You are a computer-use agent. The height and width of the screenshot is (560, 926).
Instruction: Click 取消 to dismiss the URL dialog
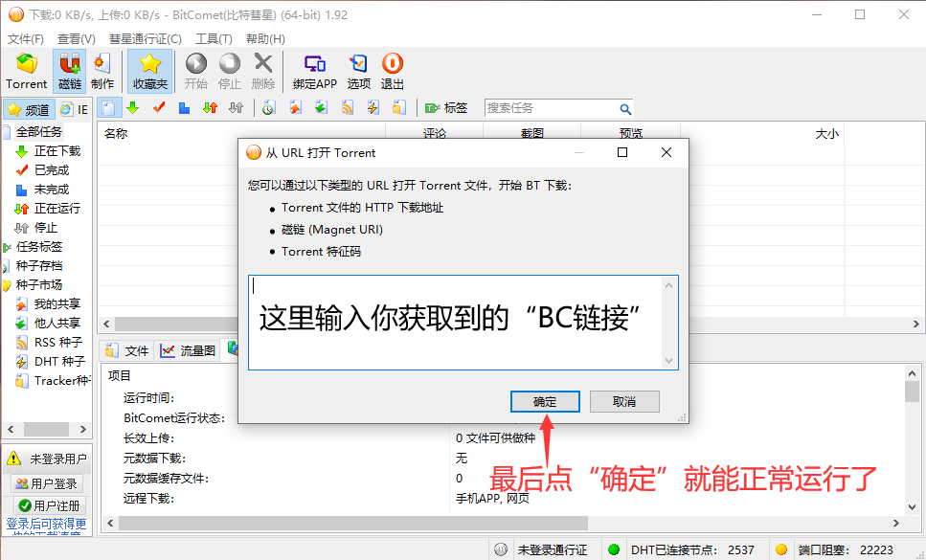pos(623,401)
